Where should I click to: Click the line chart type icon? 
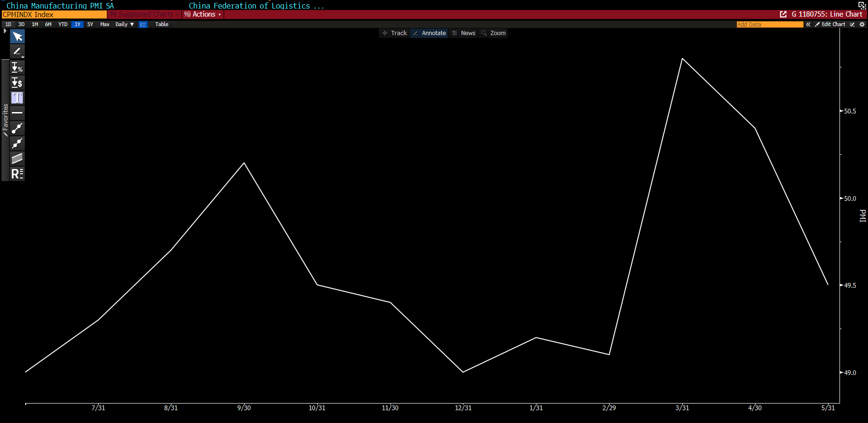point(143,24)
